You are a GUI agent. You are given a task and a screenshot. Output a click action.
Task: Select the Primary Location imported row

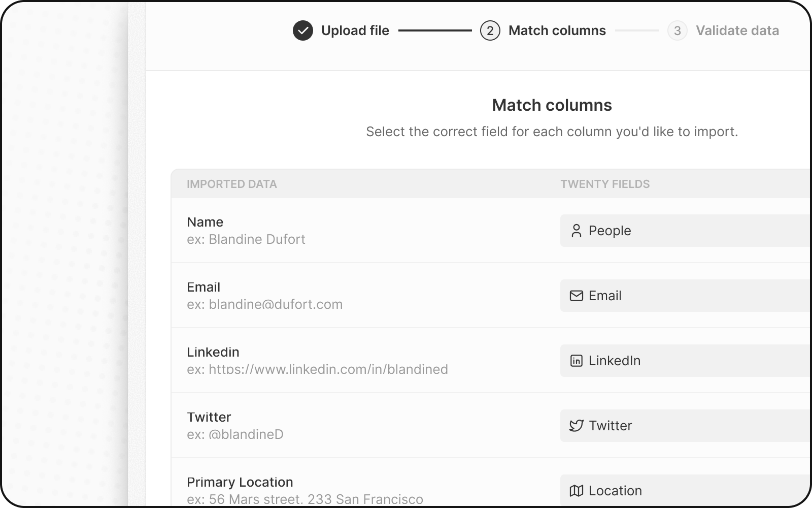click(304, 490)
